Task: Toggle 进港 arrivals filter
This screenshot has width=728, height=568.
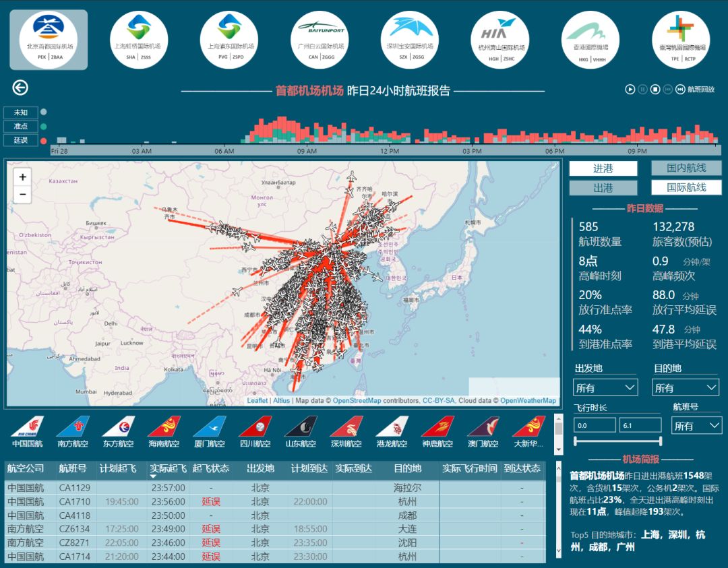Action: coord(603,168)
